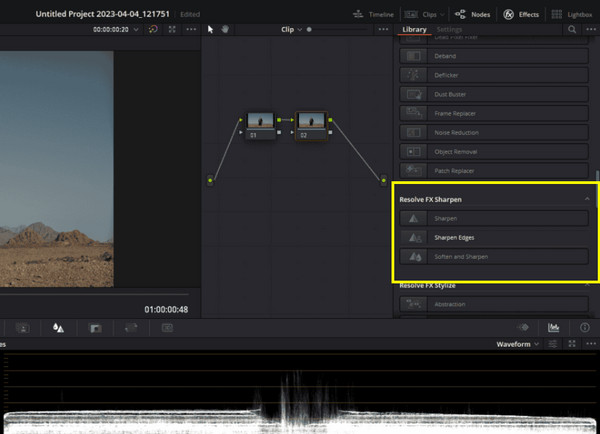
Task: Click the Deband effect icon
Action: coord(413,56)
